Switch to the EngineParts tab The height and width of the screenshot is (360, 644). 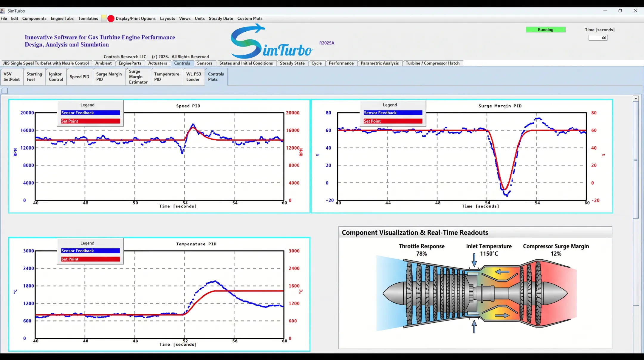point(130,63)
